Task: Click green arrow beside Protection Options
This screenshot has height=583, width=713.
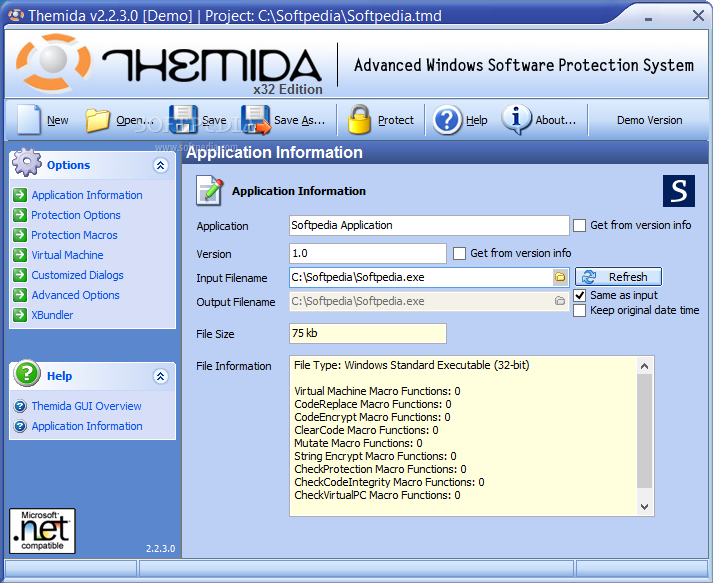Action: pos(20,215)
